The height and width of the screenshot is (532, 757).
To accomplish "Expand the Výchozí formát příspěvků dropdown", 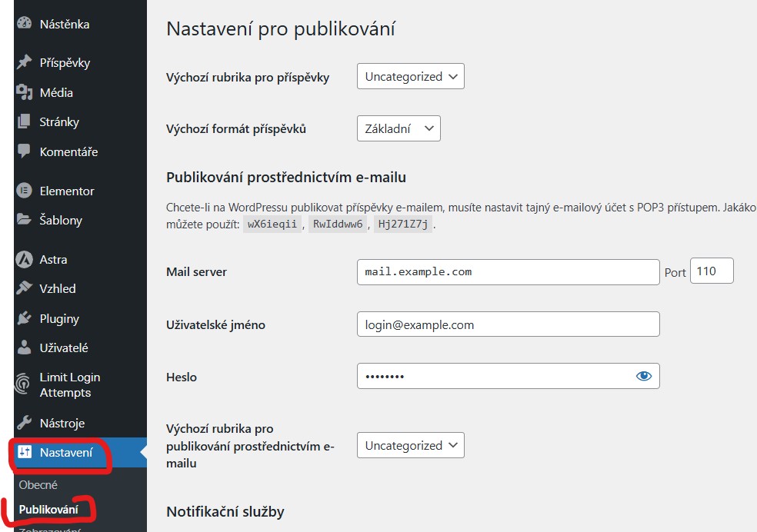I will pyautogui.click(x=398, y=128).
